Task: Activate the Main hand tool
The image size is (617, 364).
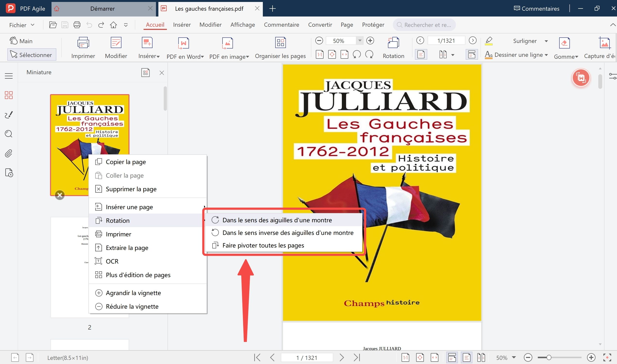Action: click(x=21, y=41)
